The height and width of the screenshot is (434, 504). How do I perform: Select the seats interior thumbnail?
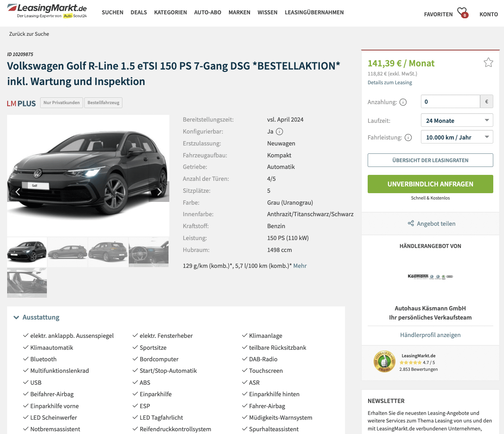click(x=27, y=283)
